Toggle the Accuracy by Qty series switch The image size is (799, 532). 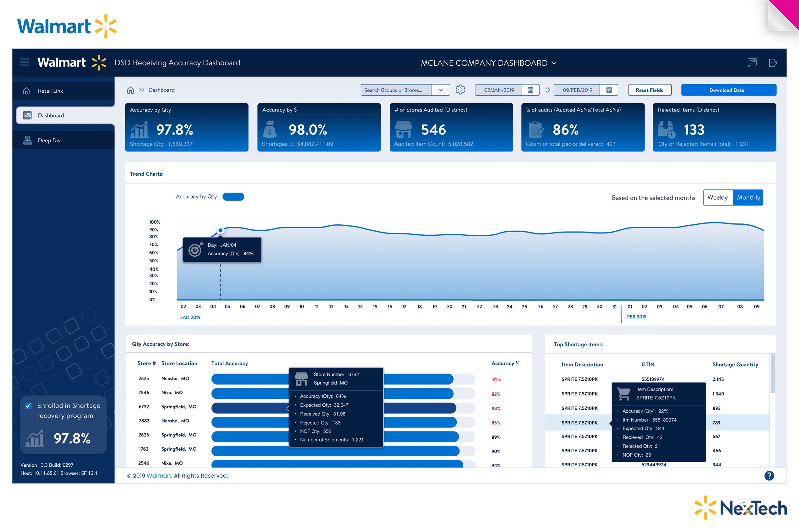(233, 197)
